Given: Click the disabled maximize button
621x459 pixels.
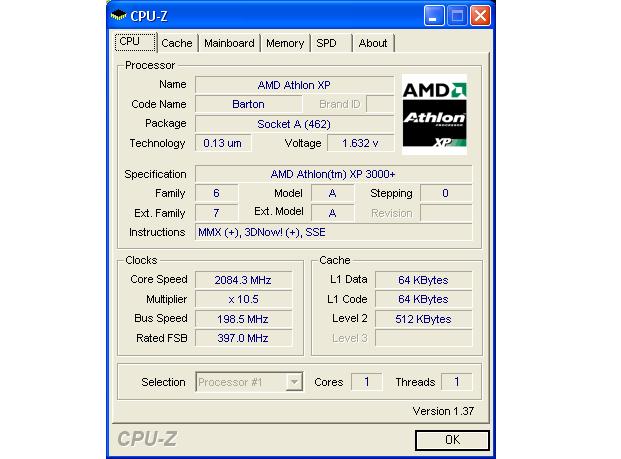Looking at the screenshot, I should pyautogui.click(x=457, y=16).
